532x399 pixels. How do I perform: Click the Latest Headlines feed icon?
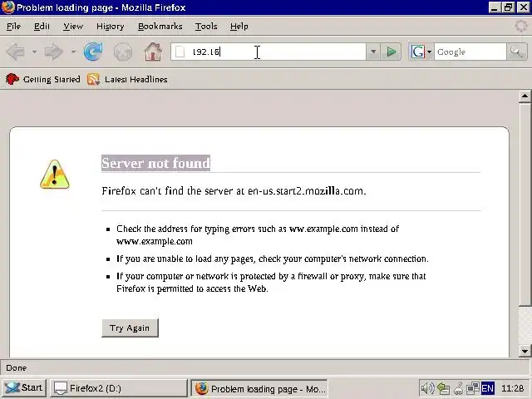click(93, 80)
